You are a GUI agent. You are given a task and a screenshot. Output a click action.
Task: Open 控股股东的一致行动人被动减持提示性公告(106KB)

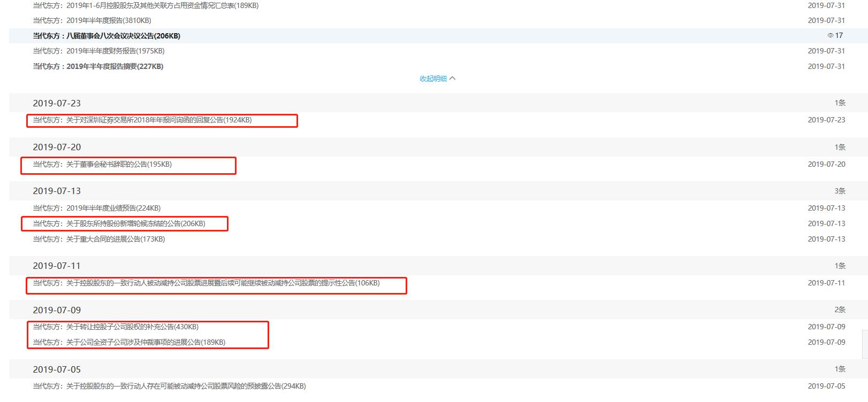coord(206,283)
